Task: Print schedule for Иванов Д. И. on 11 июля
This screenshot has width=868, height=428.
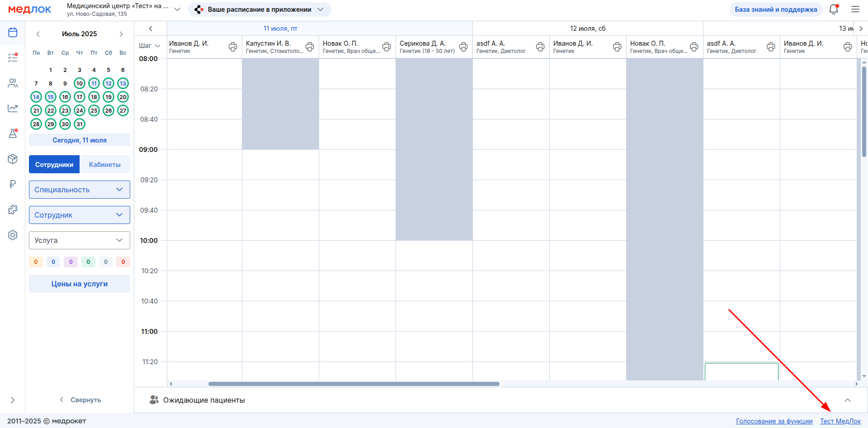Action: [x=233, y=47]
